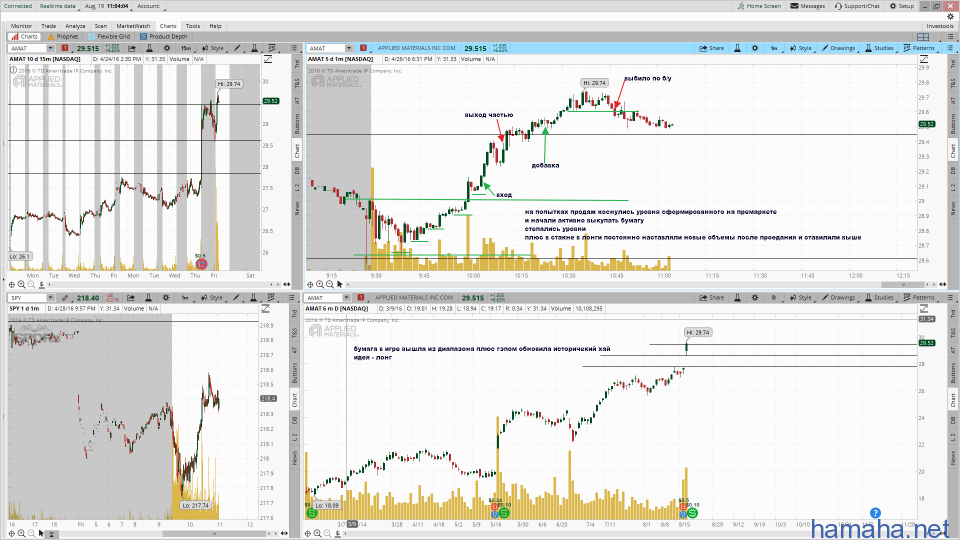Click the blue help question mark icon
The image size is (960, 540).
876,513
